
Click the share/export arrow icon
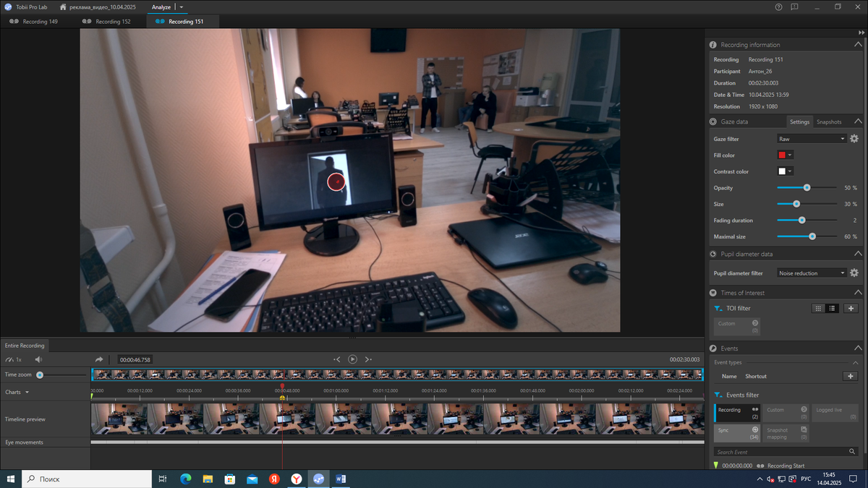99,359
